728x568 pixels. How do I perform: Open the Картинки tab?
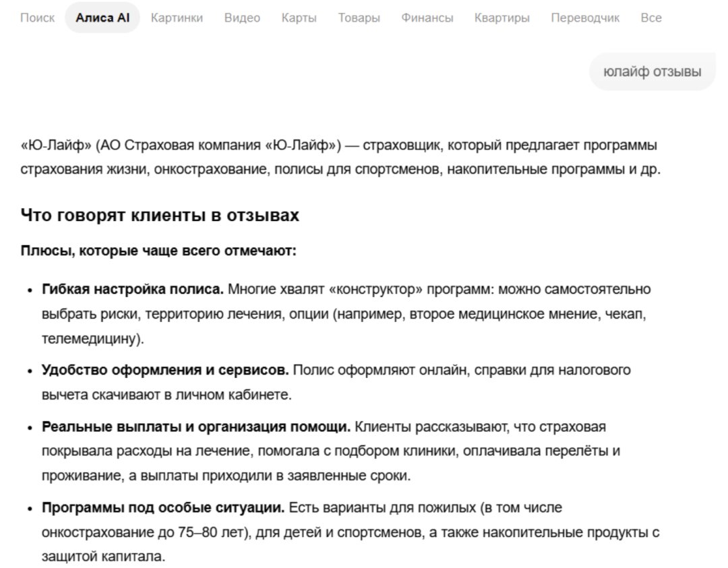click(177, 18)
